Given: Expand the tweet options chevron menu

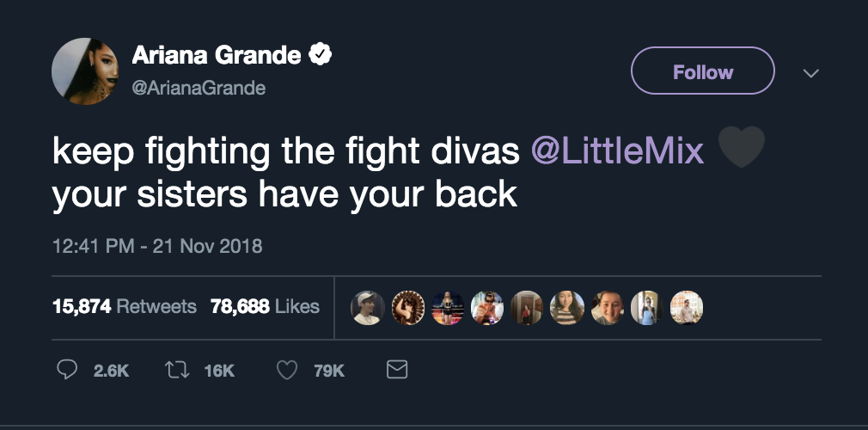Looking at the screenshot, I should click(x=810, y=73).
